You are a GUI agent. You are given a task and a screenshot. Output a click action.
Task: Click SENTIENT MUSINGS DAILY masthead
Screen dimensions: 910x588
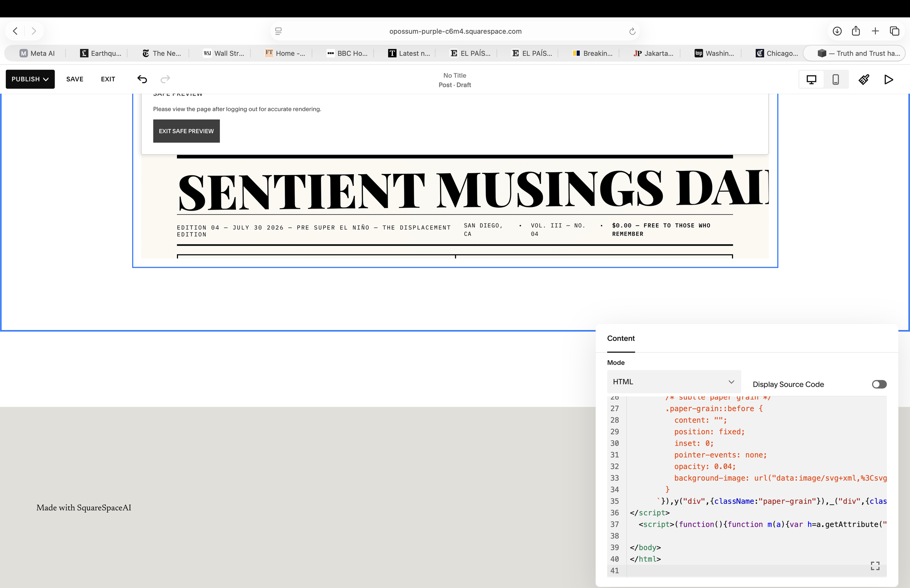[474, 190]
